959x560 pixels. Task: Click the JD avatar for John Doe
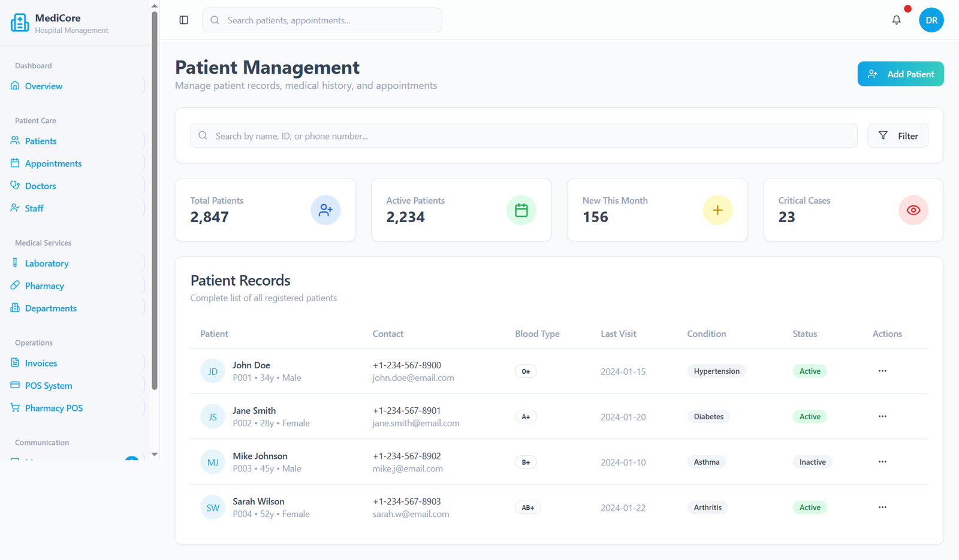click(213, 371)
